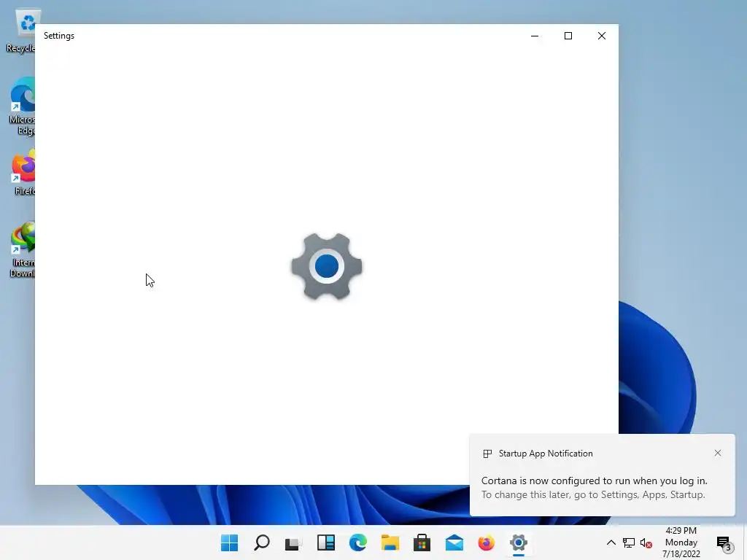The width and height of the screenshot is (747, 560).
Task: Open the Widgets panel icon
Action: tap(326, 542)
